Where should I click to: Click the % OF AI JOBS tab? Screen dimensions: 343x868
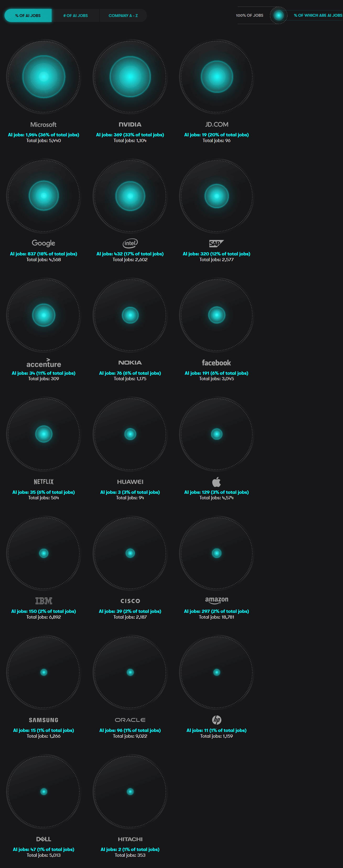28,15
